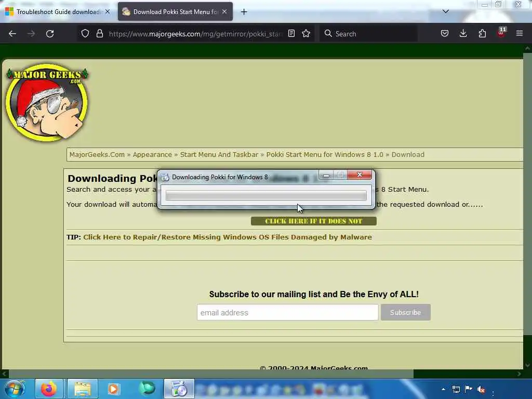Open the tracking protection shield icon
Screen dimensions: 532x399
pos(85,33)
